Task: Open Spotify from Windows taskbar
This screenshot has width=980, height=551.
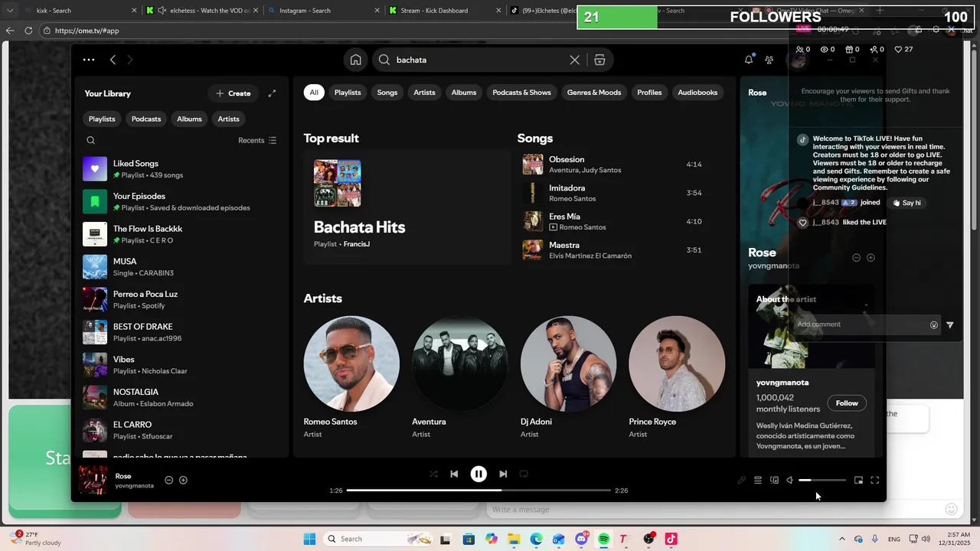Action: [604, 539]
